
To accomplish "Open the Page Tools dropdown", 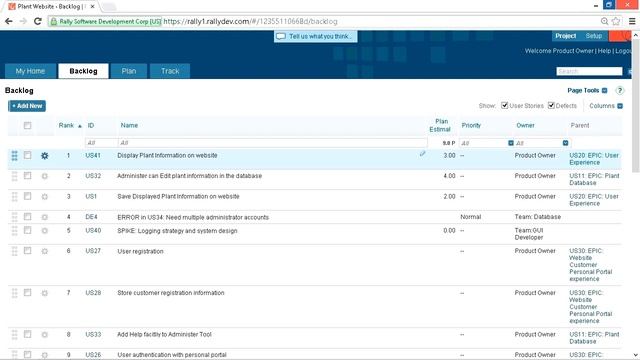I will coord(587,91).
